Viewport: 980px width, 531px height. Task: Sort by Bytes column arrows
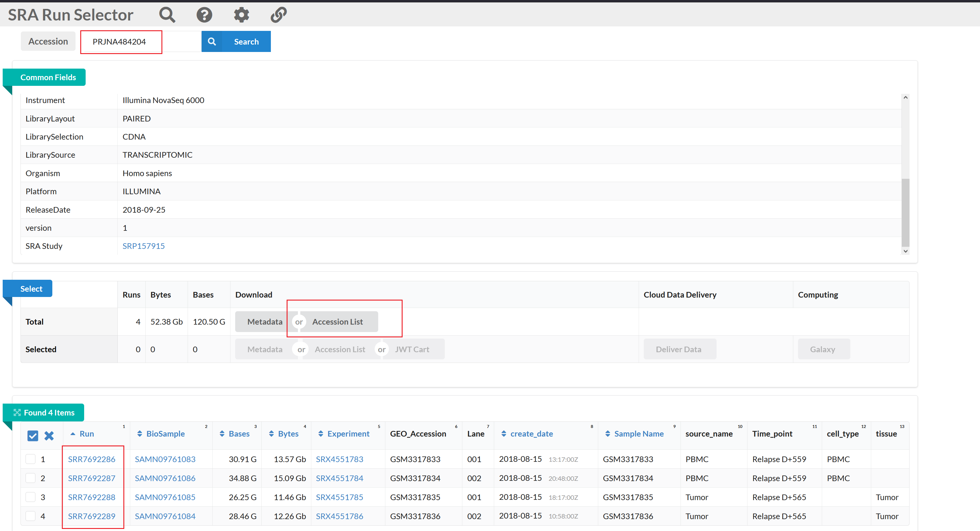pos(271,434)
